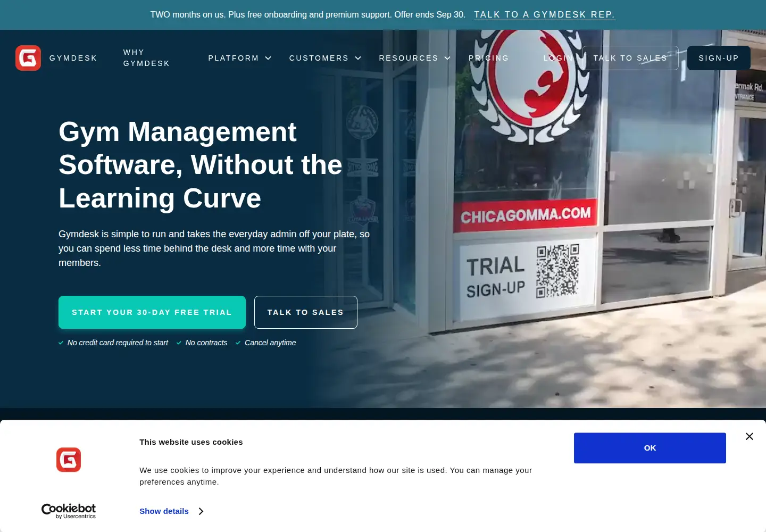The height and width of the screenshot is (532, 766).
Task: Click 'No credit card required to start' text
Action: 118,343
